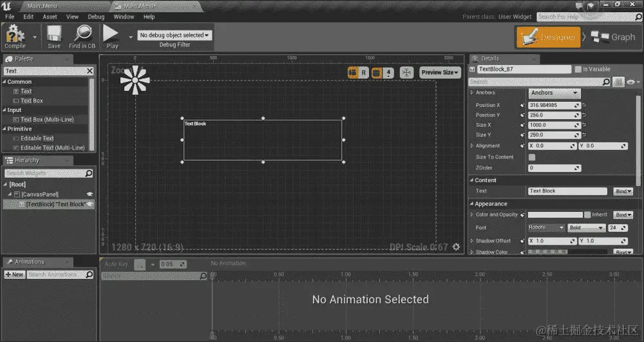Switch to the Graph mode
644x342 pixels.
pos(614,37)
